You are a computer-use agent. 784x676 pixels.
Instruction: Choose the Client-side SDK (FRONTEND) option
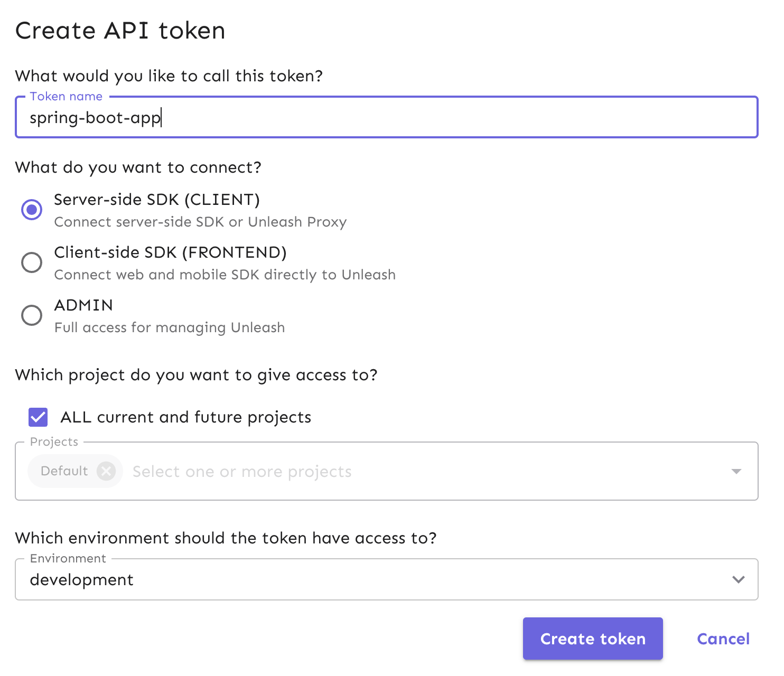[32, 262]
